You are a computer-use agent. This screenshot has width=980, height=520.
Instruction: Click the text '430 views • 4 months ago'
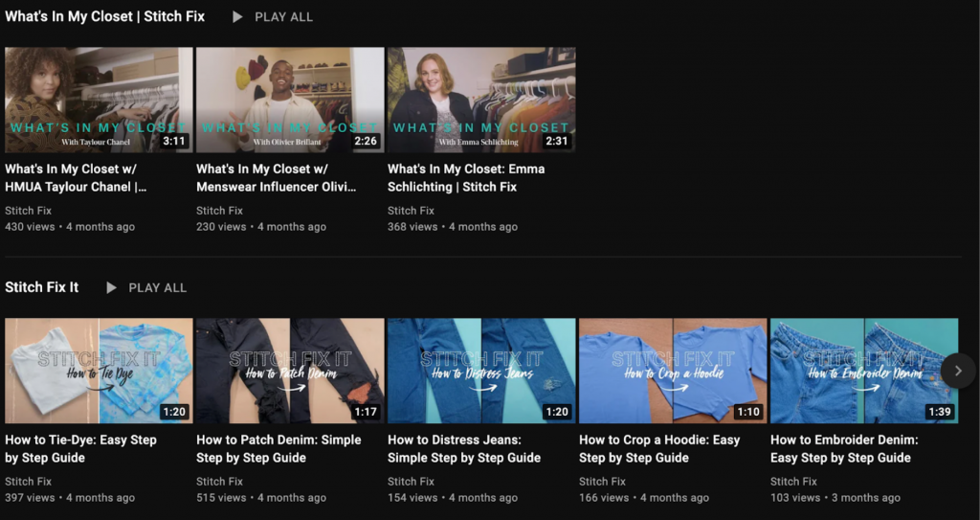coord(70,227)
